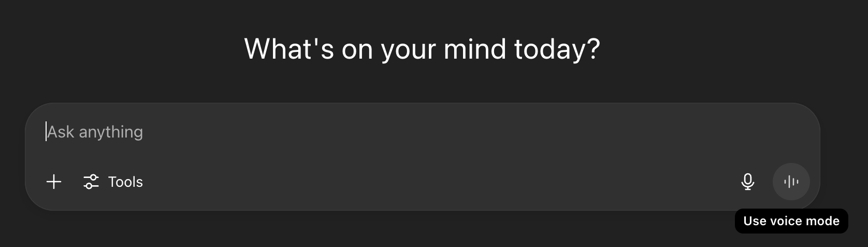
Task: Tap the add files plus sign
Action: point(54,182)
